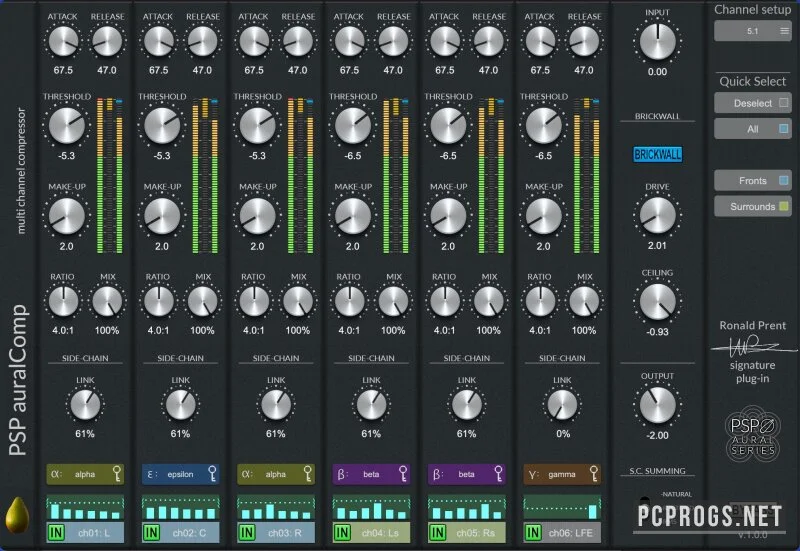The height and width of the screenshot is (551, 800).
Task: Click the PSP Aural Series logo
Action: pyautogui.click(x=753, y=434)
